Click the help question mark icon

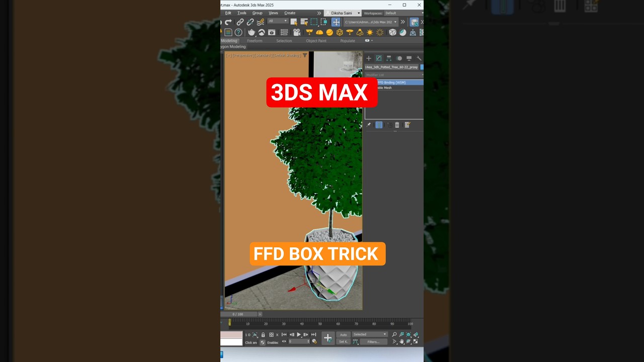pyautogui.click(x=238, y=32)
